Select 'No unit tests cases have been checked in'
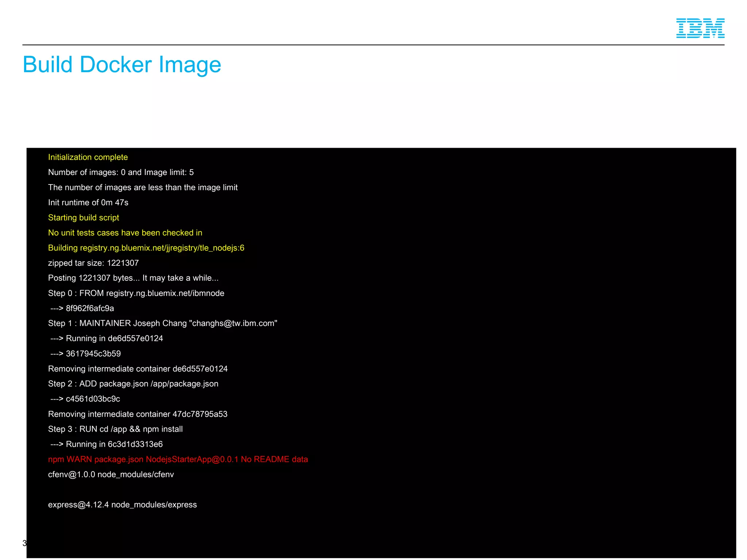The height and width of the screenshot is (560, 747). click(125, 233)
